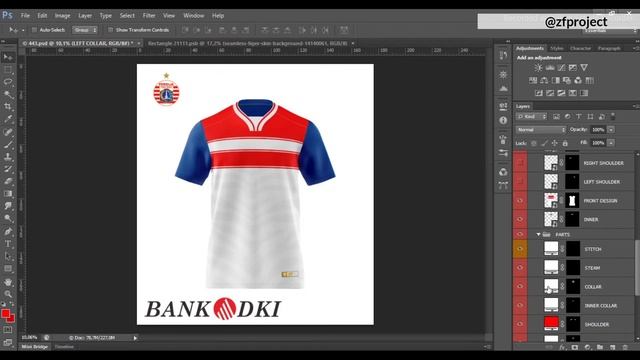
Task: Add an Exposure adjustment
Action: (573, 68)
